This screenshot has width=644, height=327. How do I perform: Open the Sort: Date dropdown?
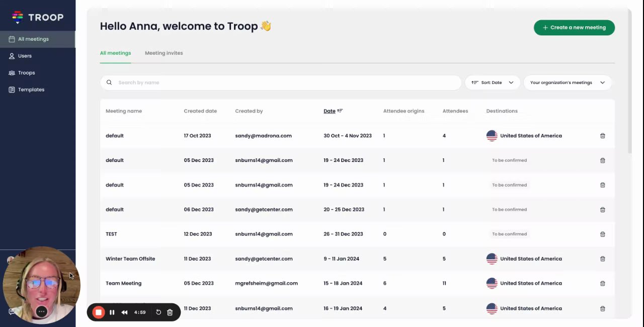click(492, 83)
